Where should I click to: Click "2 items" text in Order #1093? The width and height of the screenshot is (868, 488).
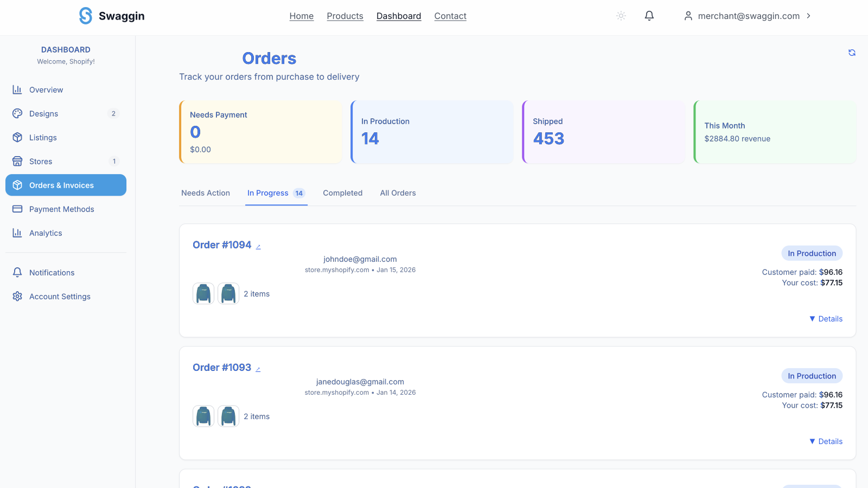[257, 416]
